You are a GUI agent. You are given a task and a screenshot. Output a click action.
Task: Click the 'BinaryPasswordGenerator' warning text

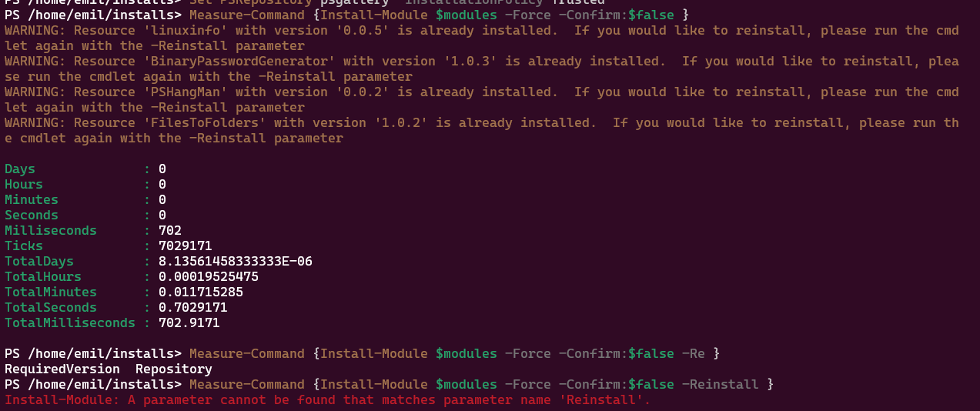(482, 69)
